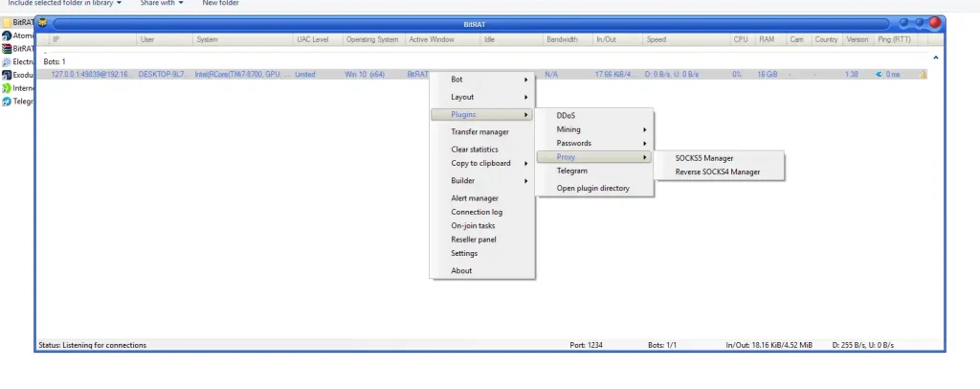The height and width of the screenshot is (389, 980).
Task: Select the Telegram icon in file list
Action: 7,102
